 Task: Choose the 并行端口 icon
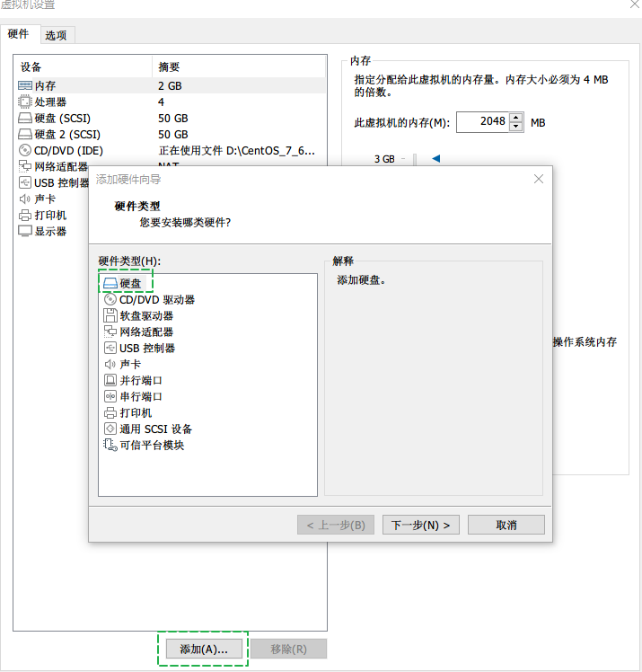(110, 381)
